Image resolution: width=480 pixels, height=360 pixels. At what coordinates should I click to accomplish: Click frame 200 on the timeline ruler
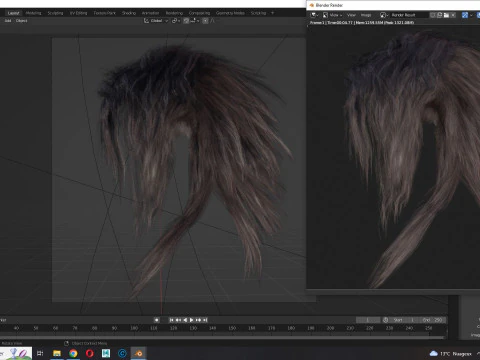click(x=330, y=328)
